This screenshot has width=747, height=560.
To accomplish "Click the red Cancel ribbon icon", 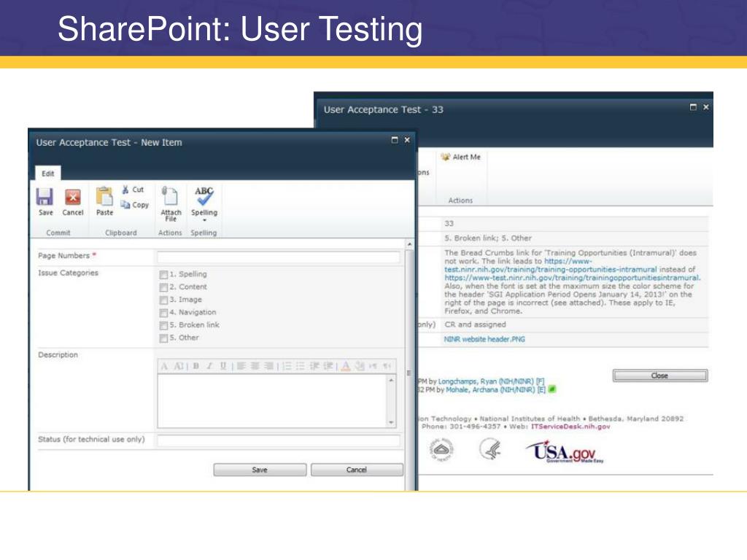I will [73, 197].
